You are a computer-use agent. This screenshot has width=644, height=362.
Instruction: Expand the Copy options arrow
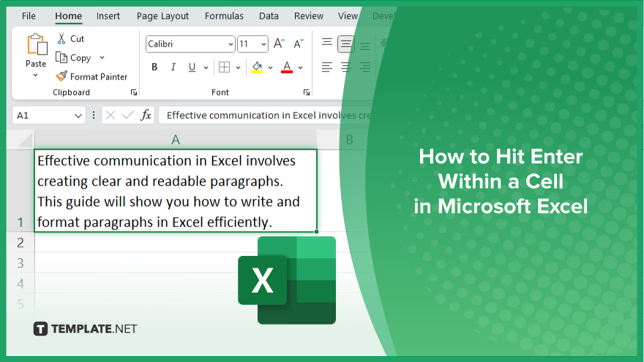(102, 58)
